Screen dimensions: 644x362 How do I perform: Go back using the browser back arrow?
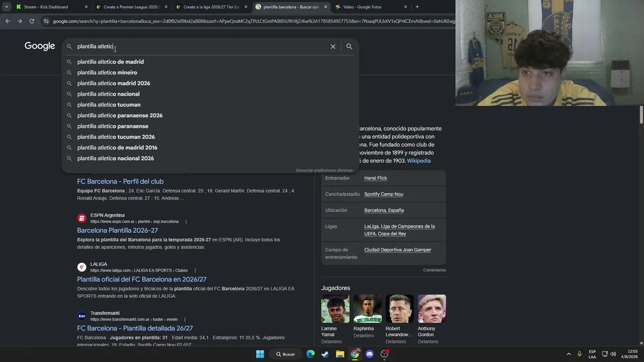pyautogui.click(x=8, y=21)
